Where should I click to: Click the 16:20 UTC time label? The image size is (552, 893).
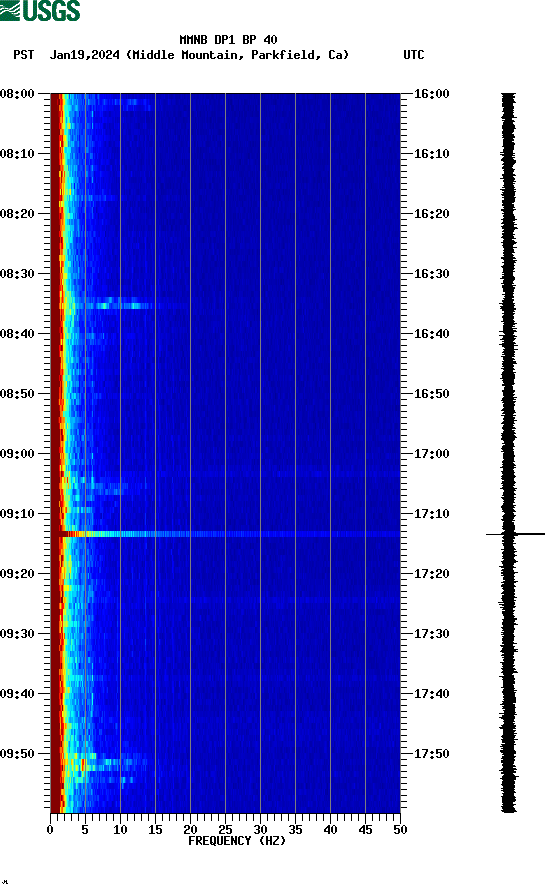431,214
